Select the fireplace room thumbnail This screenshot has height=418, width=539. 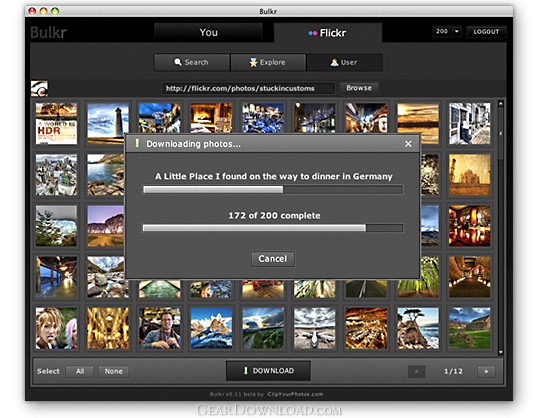(211, 118)
